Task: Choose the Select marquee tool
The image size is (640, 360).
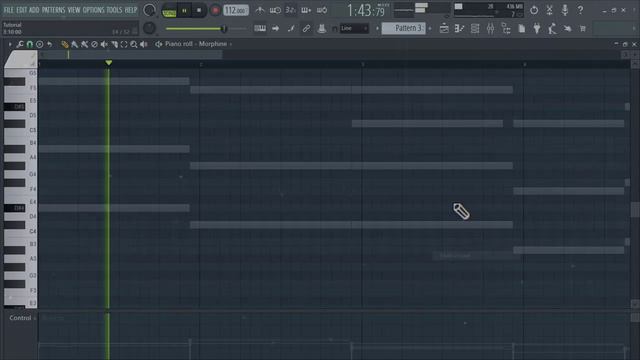Action: 124,44
